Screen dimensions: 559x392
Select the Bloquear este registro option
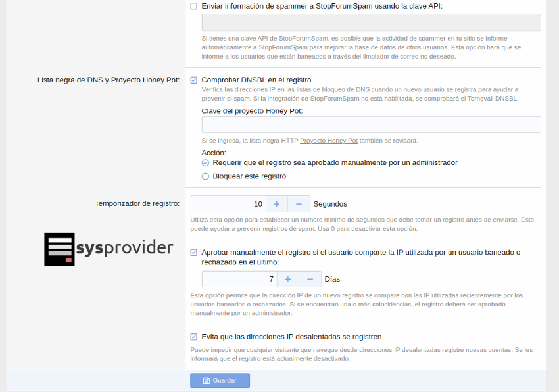(205, 176)
